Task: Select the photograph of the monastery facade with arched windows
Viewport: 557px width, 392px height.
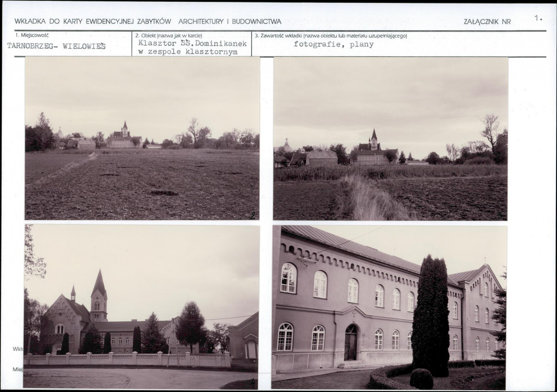Action: [x=389, y=307]
